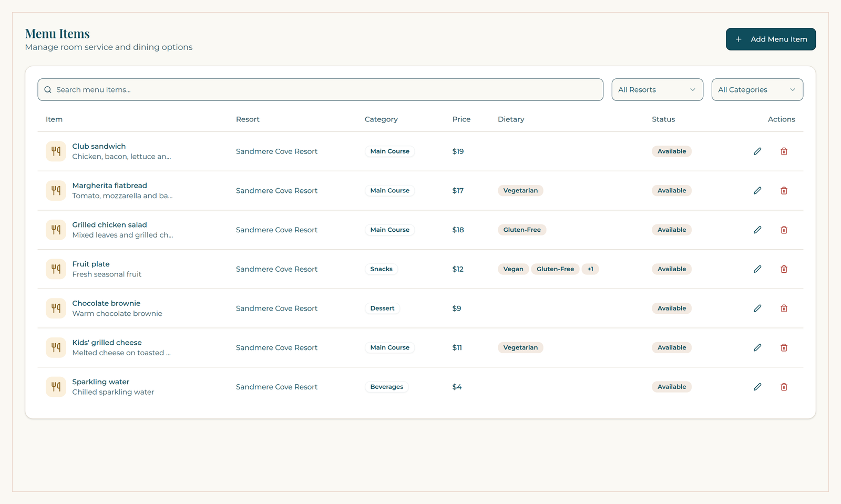
Task: Click the Sparkling water utensils icon
Action: [56, 387]
